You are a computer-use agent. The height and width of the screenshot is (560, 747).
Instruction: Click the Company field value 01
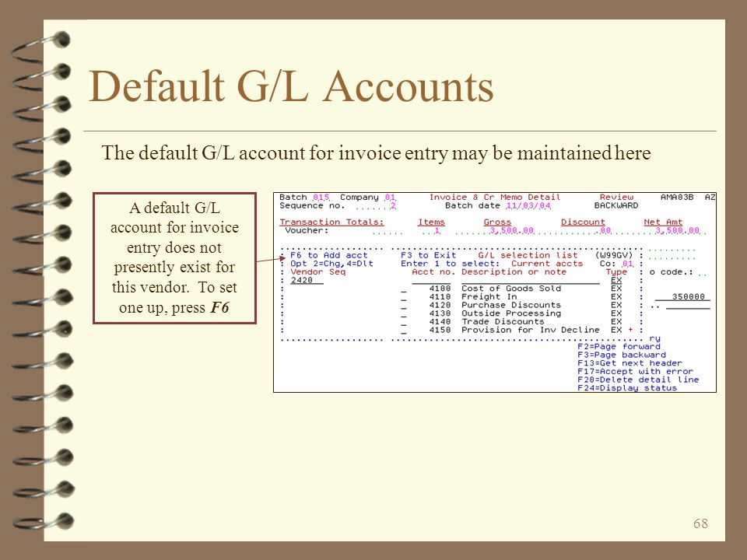pyautogui.click(x=390, y=197)
